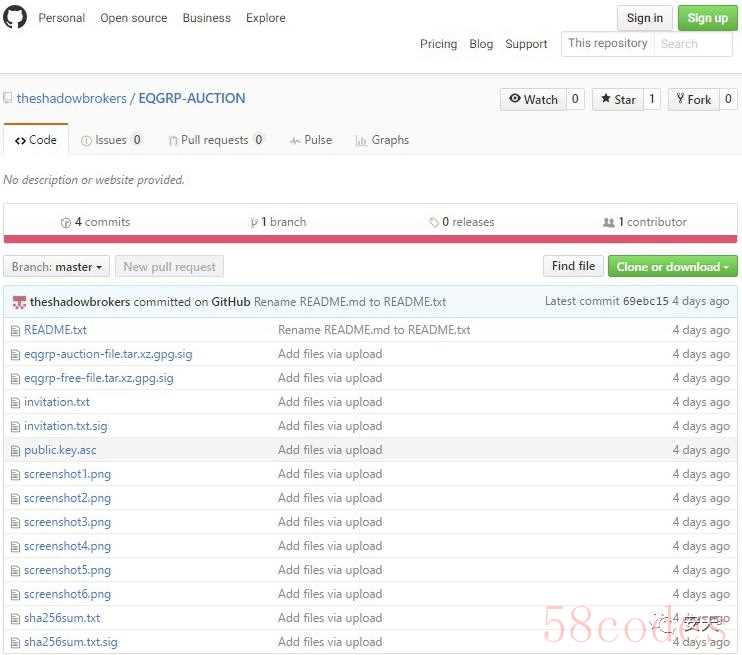Click the red language bar under stats
742x655 pixels.
coord(370,239)
